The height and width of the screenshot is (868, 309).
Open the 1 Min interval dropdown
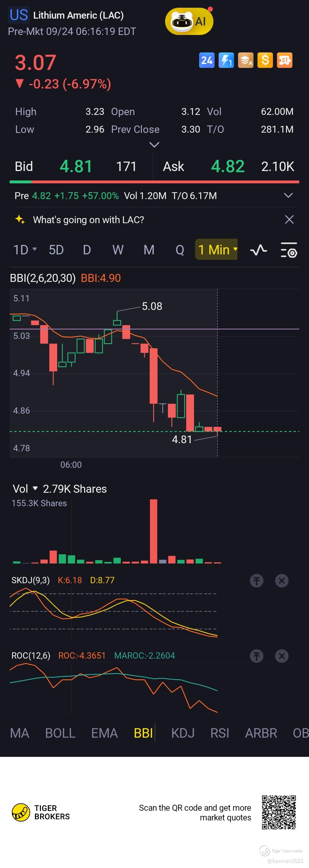point(216,250)
